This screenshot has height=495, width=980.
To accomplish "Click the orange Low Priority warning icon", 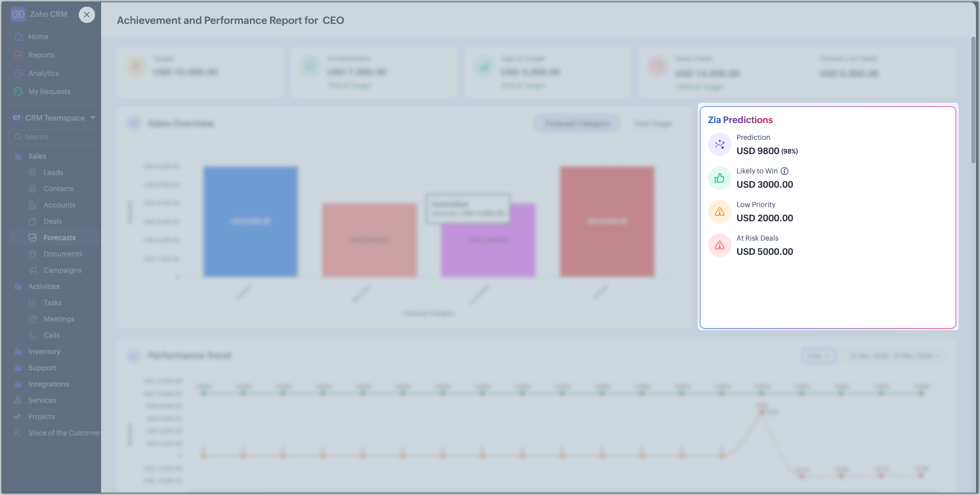I will click(719, 212).
